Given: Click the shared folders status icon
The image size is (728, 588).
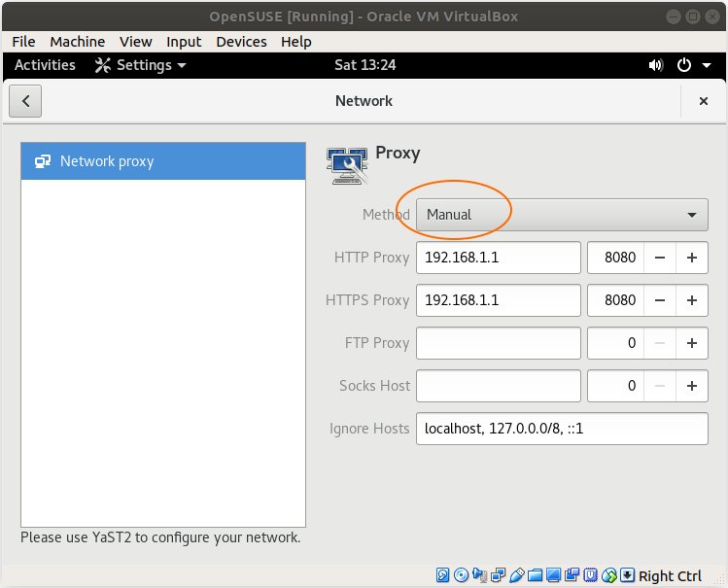Looking at the screenshot, I should click(x=535, y=575).
